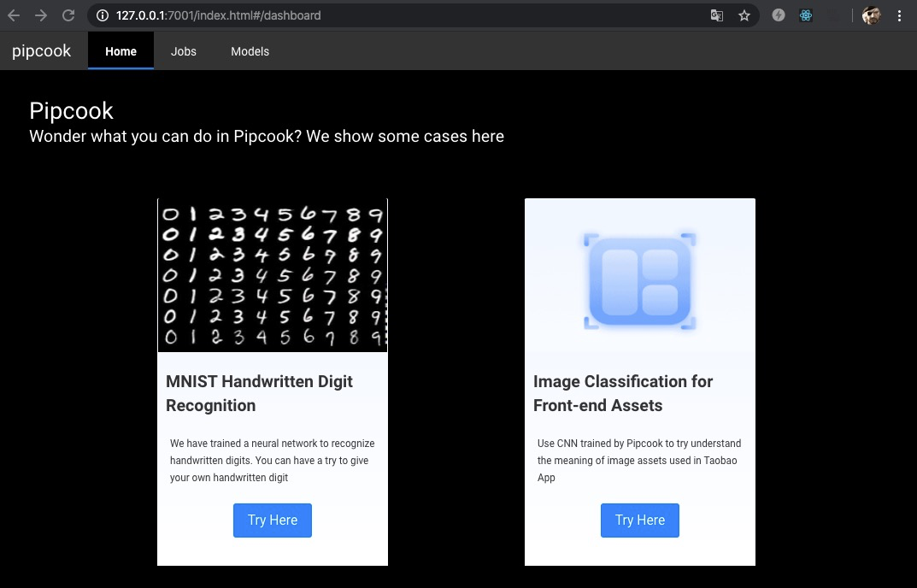Viewport: 917px width, 588px height.
Task: Click the lightning bolt extension icon
Action: (x=778, y=15)
